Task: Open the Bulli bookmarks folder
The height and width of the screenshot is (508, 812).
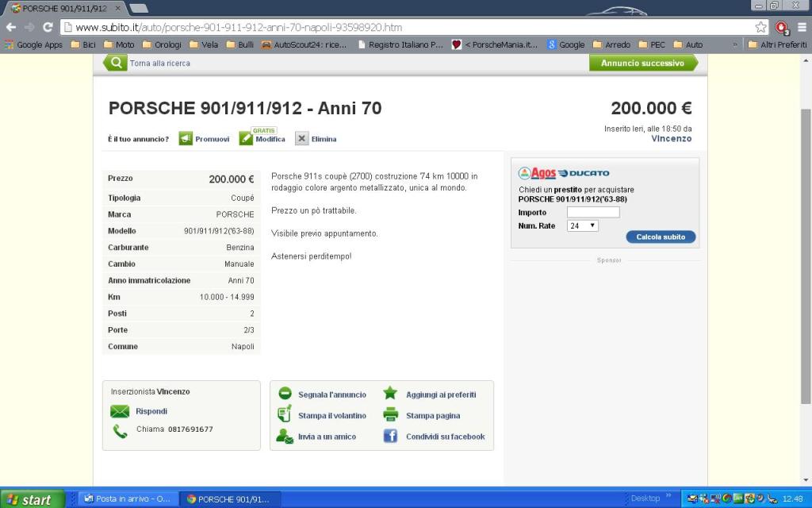Action: pos(240,44)
